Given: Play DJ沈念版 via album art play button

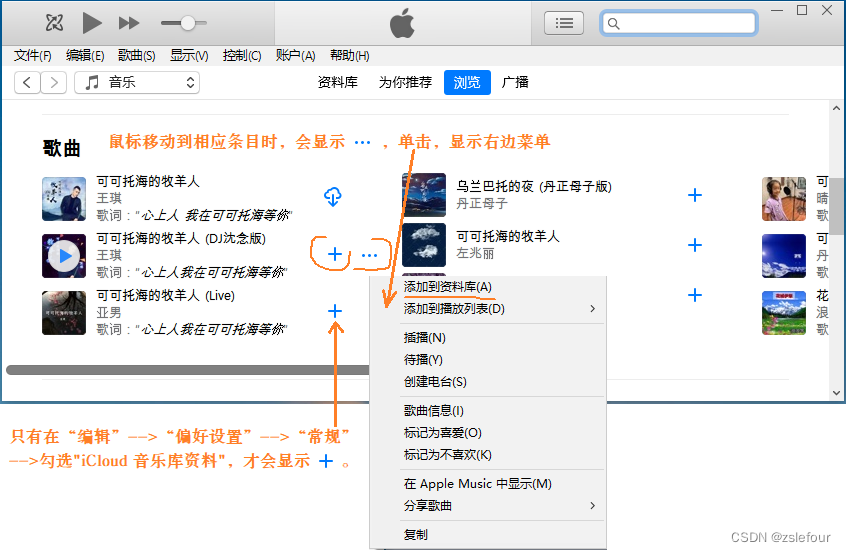Looking at the screenshot, I should pyautogui.click(x=64, y=256).
